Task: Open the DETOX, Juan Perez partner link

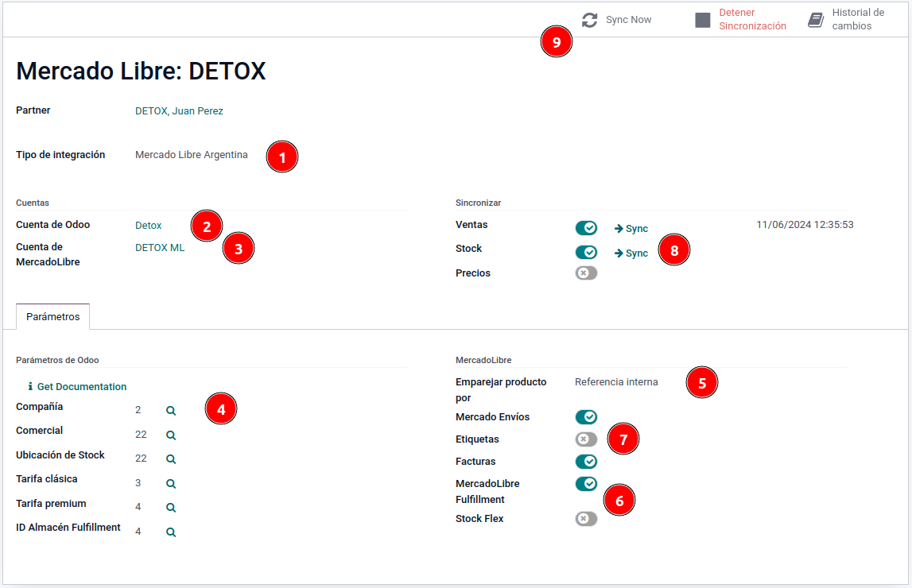Action: click(x=179, y=111)
